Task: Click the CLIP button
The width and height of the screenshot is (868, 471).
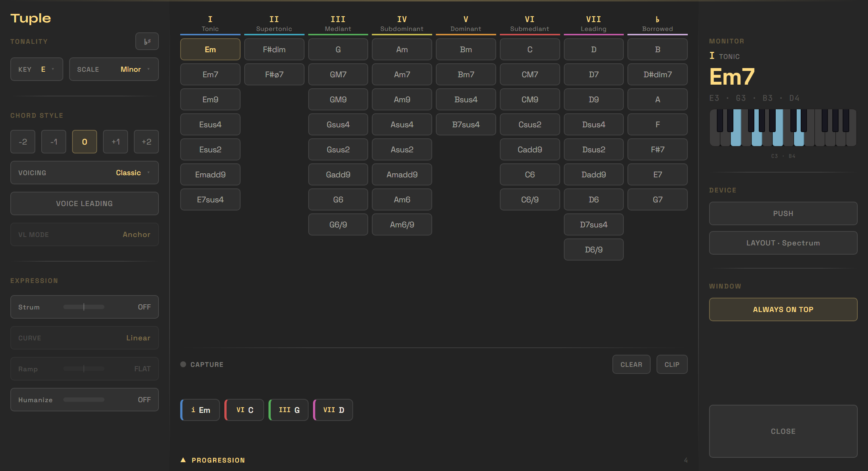Action: (x=672, y=364)
